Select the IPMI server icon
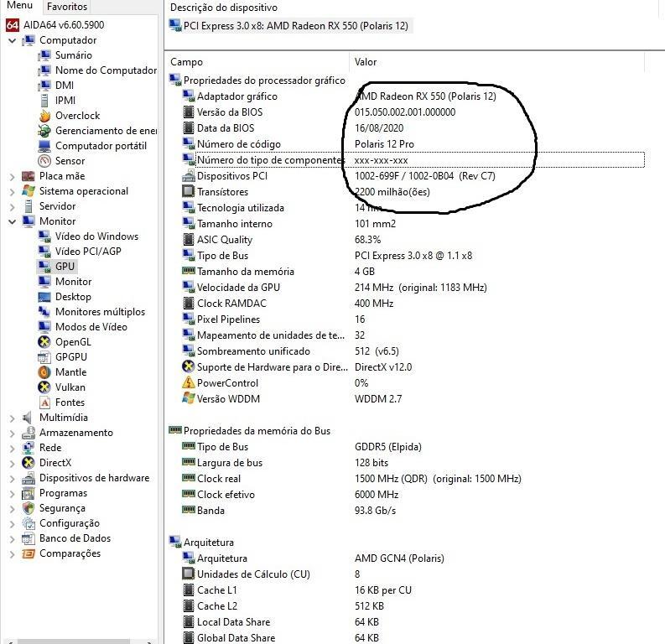 (44, 101)
